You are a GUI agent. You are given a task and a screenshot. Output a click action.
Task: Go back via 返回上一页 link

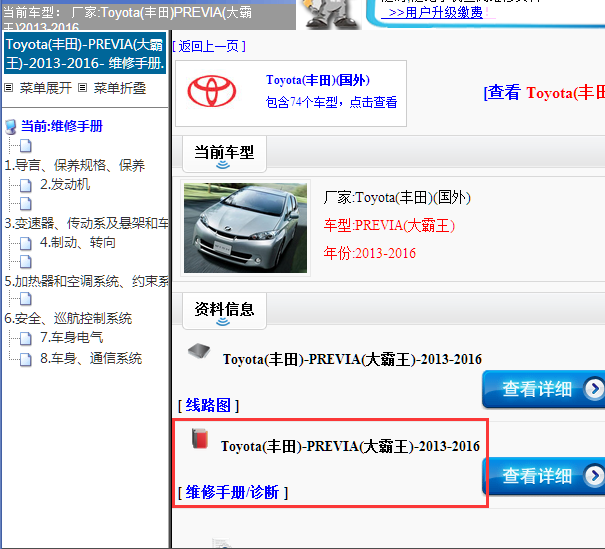pyautogui.click(x=209, y=46)
